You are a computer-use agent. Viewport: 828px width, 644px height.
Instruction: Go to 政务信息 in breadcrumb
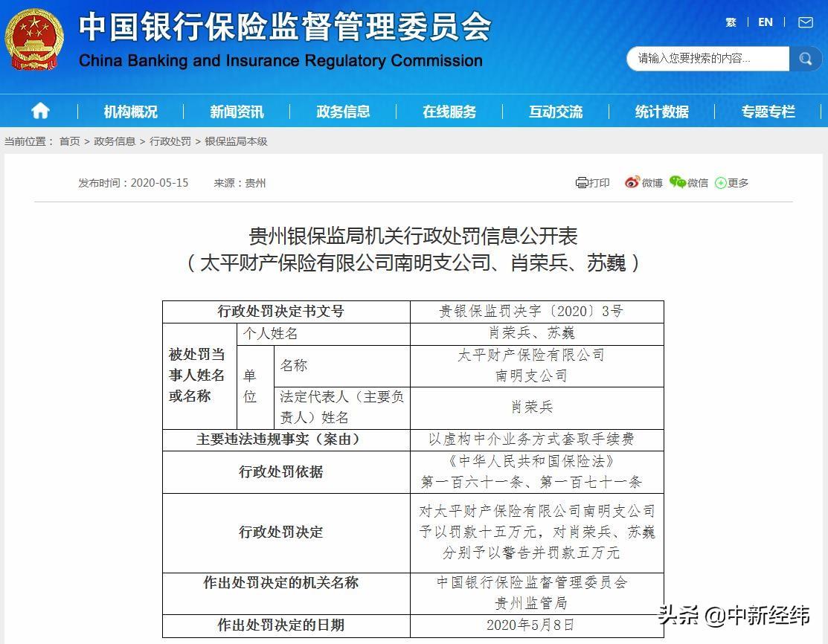point(115,141)
